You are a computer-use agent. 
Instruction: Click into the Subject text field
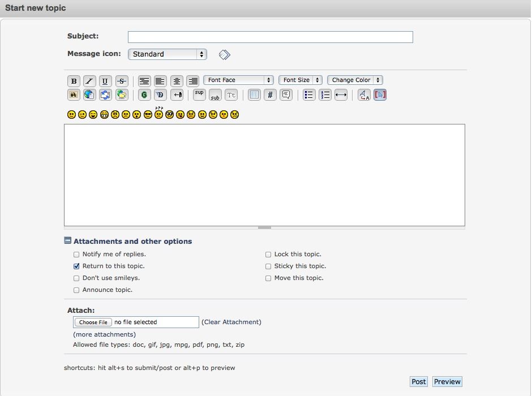(x=270, y=37)
